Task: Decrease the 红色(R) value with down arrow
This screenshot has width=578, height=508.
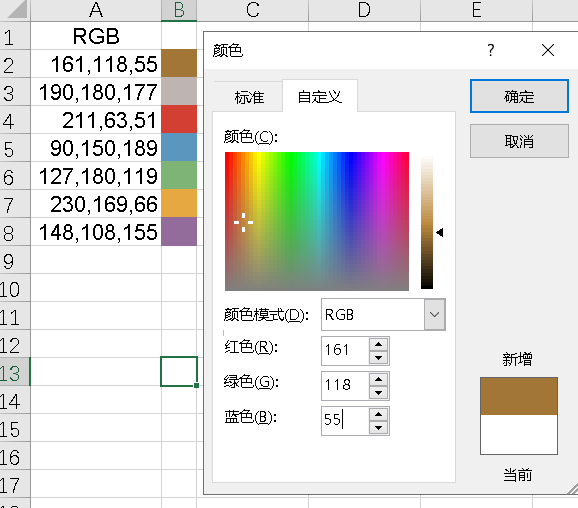Action: click(x=379, y=357)
